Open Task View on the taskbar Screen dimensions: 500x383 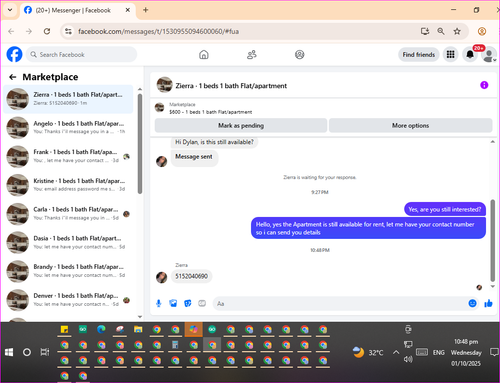(x=45, y=352)
